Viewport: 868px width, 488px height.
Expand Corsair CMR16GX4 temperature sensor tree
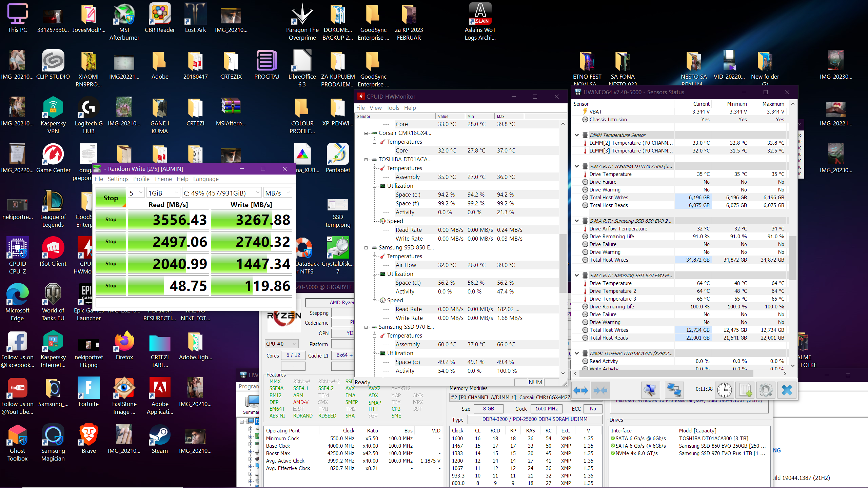click(x=367, y=132)
